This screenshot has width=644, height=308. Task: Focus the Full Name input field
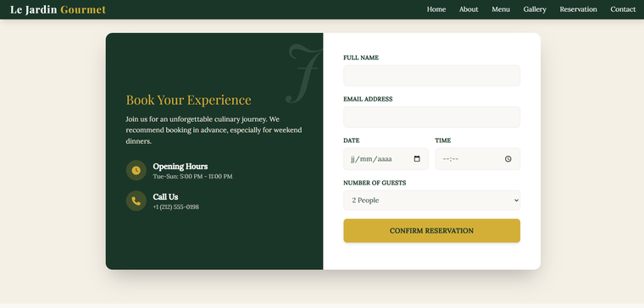coord(431,76)
